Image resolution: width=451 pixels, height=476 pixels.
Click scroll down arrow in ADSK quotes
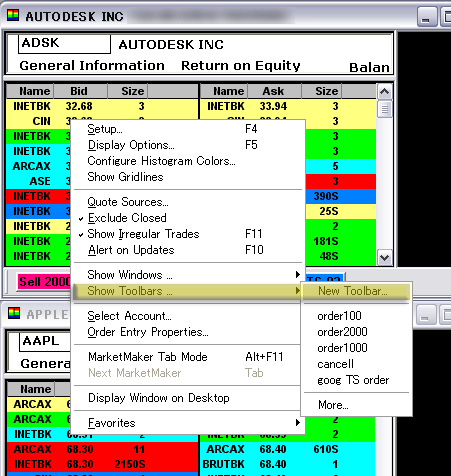[x=385, y=258]
